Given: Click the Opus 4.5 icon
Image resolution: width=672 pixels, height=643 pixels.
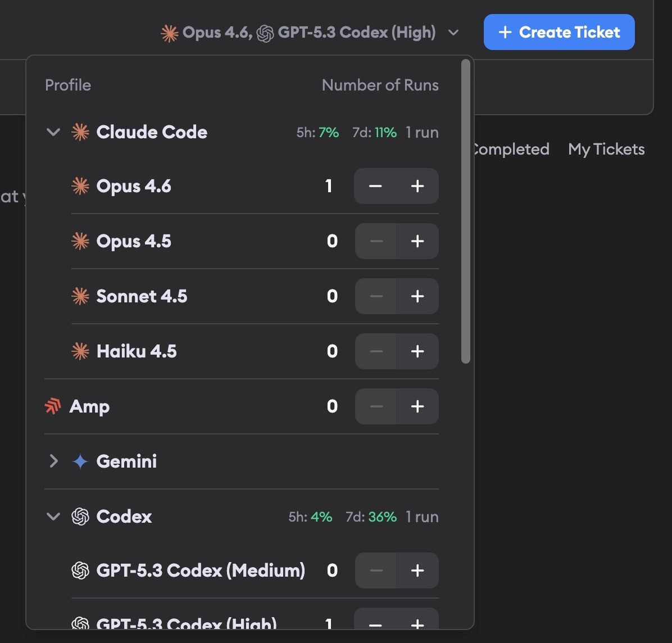Looking at the screenshot, I should [80, 241].
